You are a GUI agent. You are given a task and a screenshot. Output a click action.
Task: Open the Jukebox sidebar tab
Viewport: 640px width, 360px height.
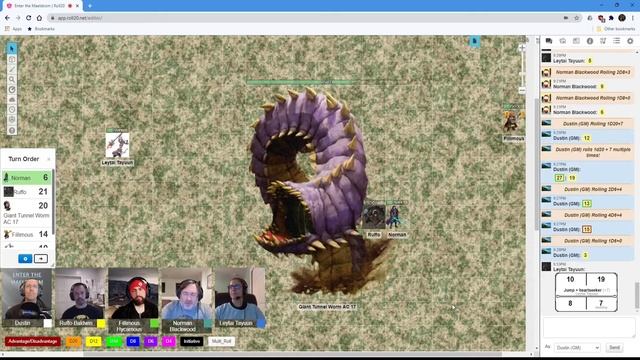(x=603, y=41)
